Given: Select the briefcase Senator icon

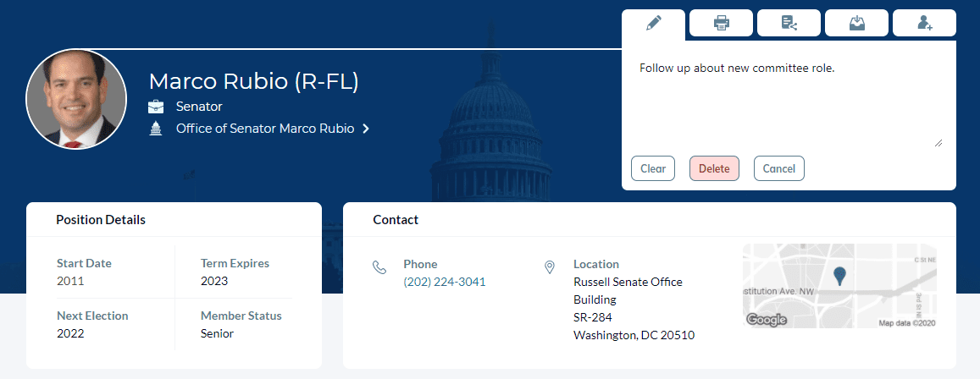Looking at the screenshot, I should tap(156, 107).
